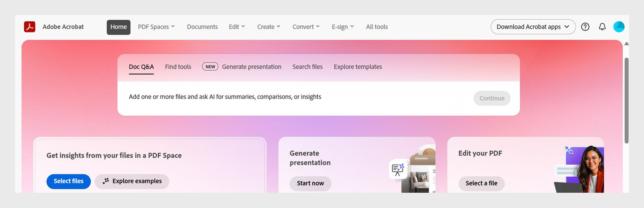Open the notifications bell icon
Screen dimensions: 644x208
click(602, 27)
